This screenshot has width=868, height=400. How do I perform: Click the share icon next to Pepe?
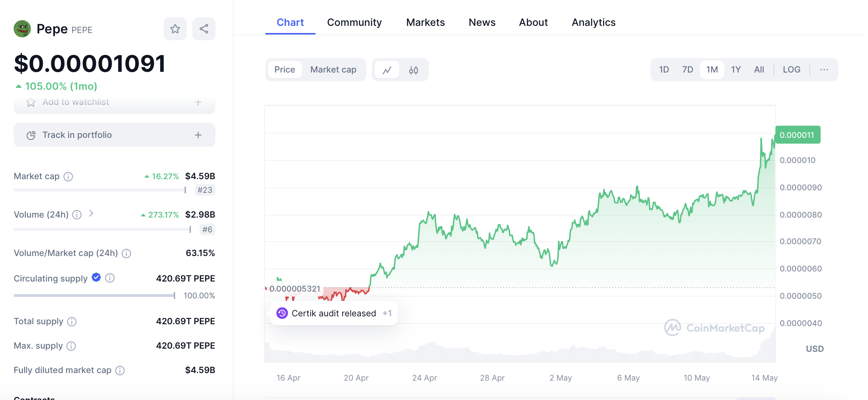204,29
